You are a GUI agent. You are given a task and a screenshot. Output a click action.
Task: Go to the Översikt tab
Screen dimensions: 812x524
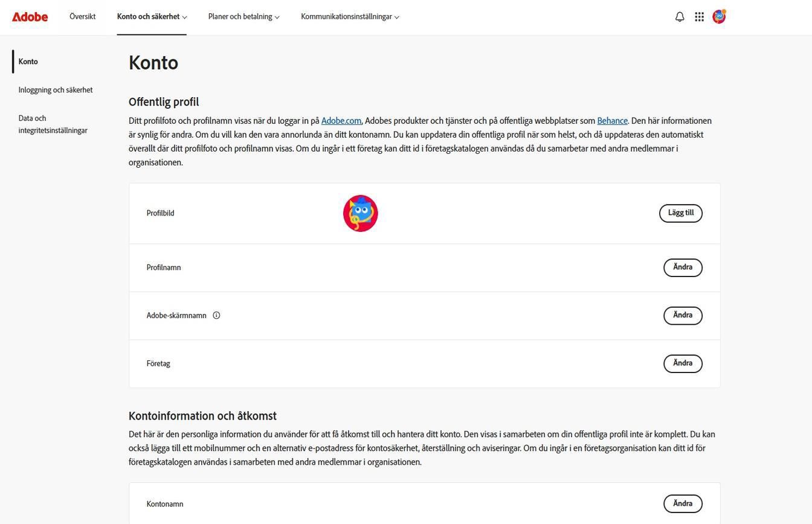[82, 17]
